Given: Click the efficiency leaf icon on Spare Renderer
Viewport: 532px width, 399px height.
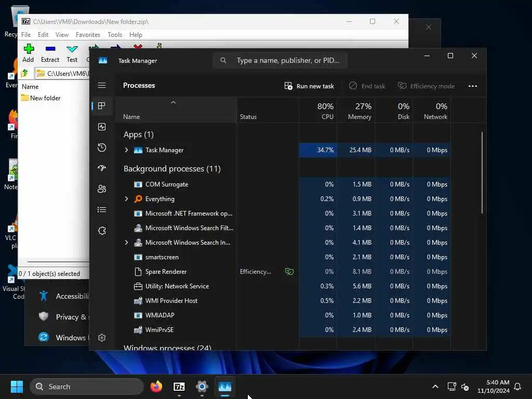Looking at the screenshot, I should [289, 271].
